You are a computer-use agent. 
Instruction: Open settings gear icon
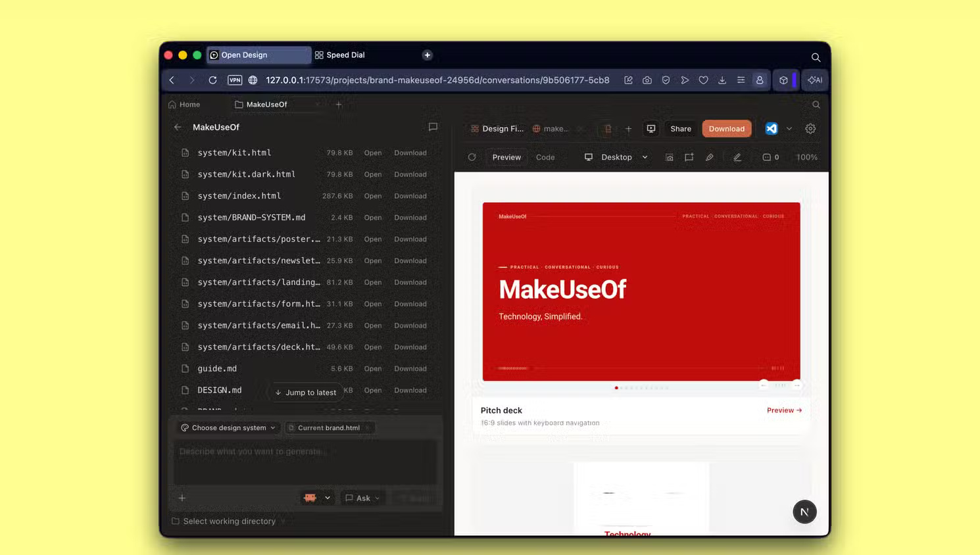(810, 129)
